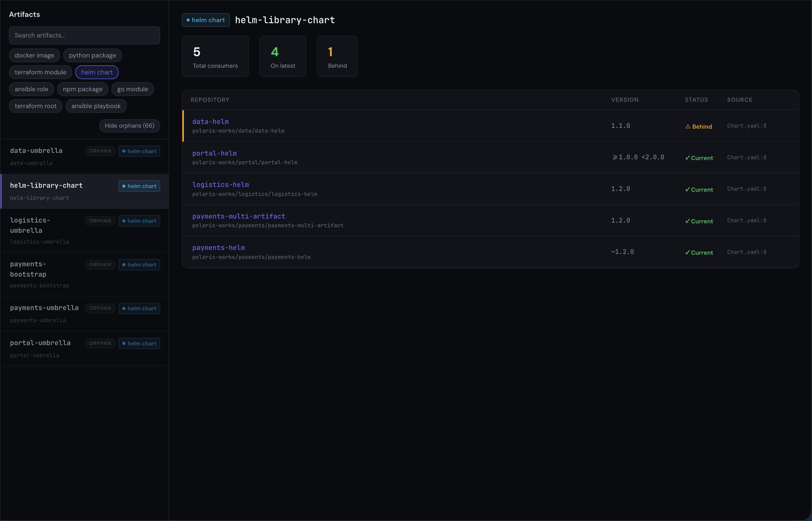Click version 1.1.0 in data-helm row
The width and height of the screenshot is (812, 521).
(621, 126)
